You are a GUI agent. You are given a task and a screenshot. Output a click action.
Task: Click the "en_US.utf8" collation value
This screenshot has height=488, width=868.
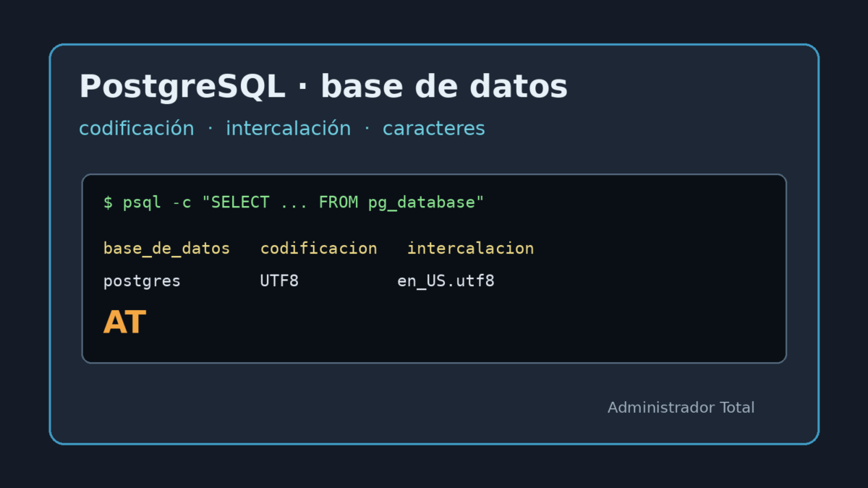point(446,281)
